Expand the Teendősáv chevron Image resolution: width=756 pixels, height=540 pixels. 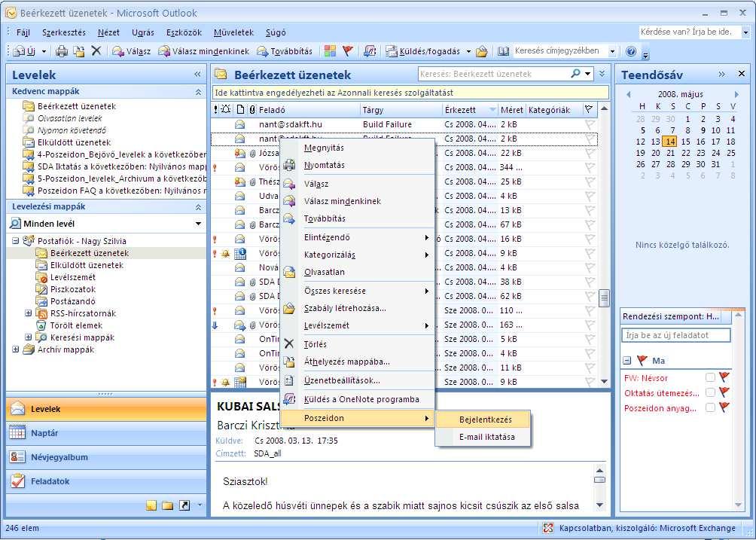point(722,74)
